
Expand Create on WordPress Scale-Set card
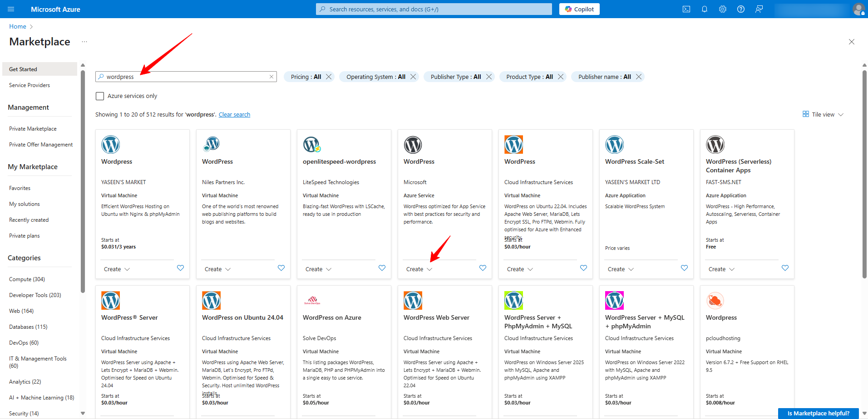click(621, 269)
